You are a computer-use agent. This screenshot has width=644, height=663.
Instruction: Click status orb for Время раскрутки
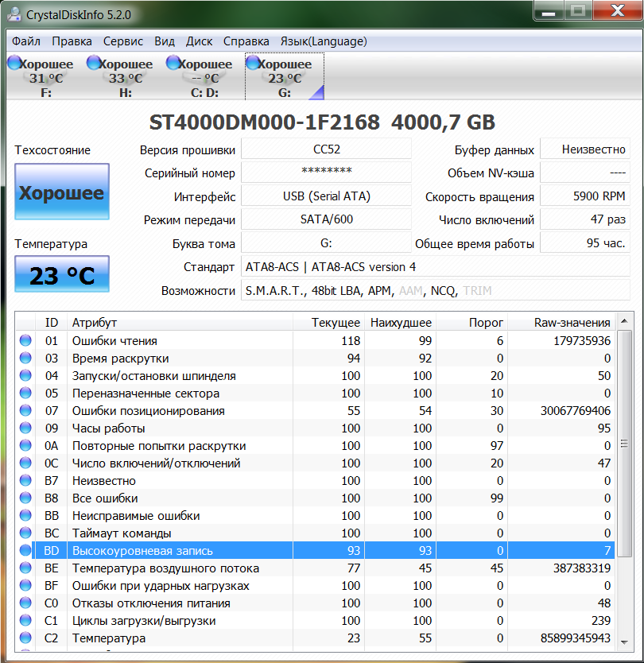[25, 359]
